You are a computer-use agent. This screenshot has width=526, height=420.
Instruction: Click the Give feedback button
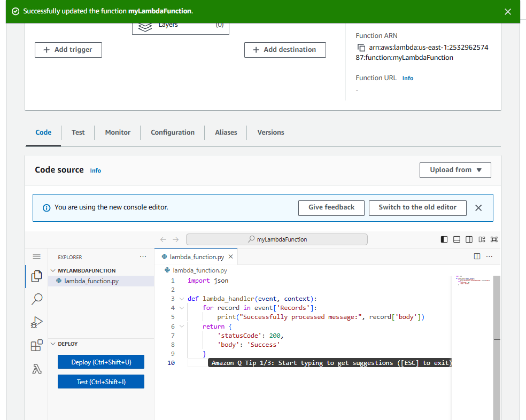(x=331, y=208)
